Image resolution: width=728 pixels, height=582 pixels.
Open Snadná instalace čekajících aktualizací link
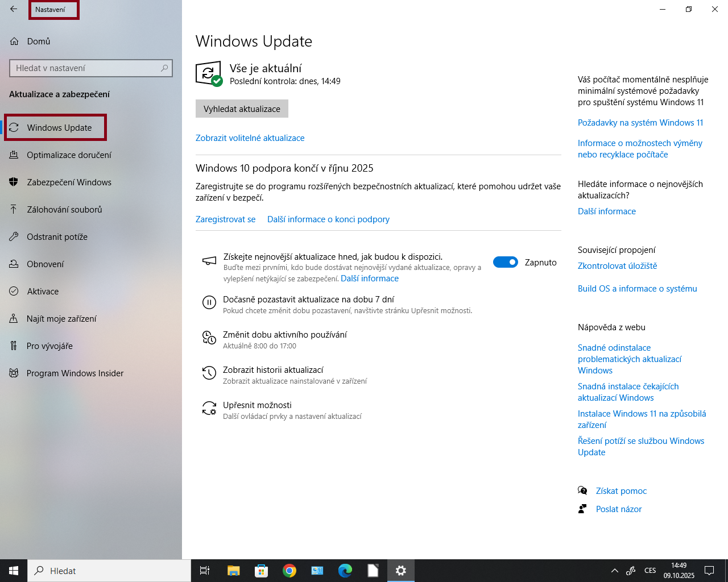(628, 392)
